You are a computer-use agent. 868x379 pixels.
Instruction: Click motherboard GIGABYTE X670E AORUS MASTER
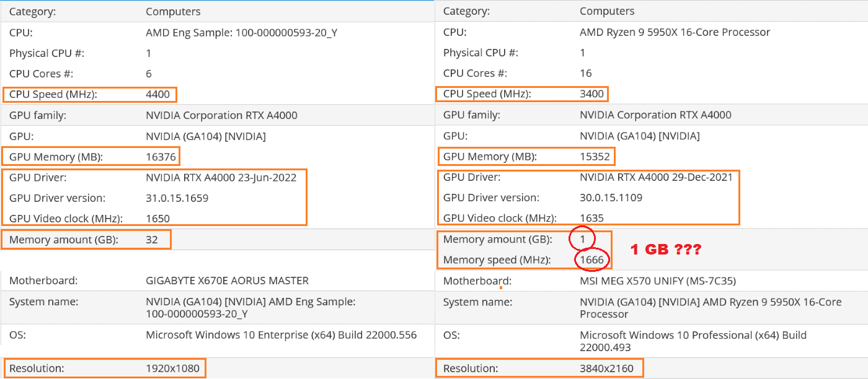[x=227, y=281]
